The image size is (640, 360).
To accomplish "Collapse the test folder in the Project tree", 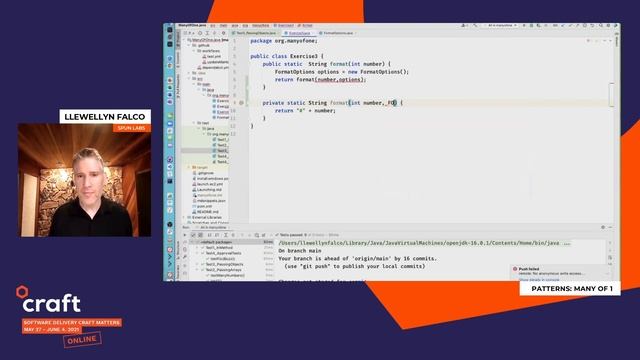I will click(194, 123).
